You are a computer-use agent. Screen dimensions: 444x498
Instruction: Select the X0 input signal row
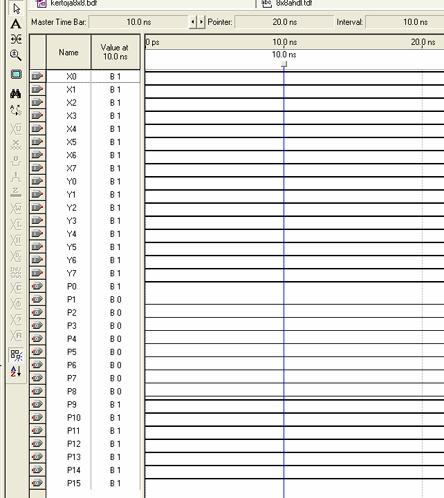[85, 76]
